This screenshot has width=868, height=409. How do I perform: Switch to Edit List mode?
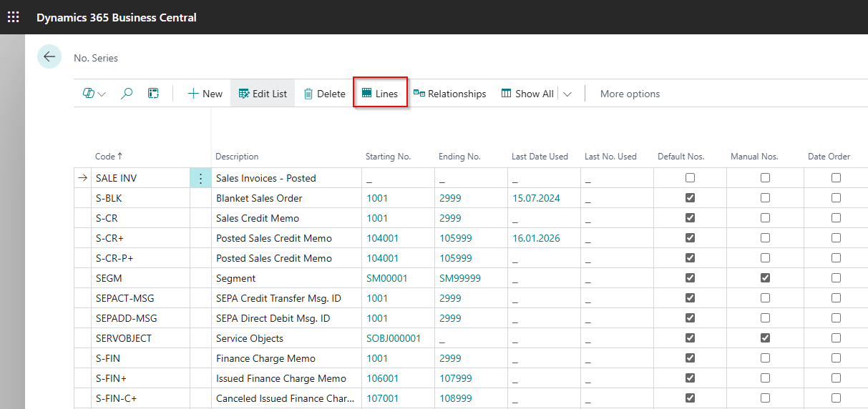(x=263, y=94)
